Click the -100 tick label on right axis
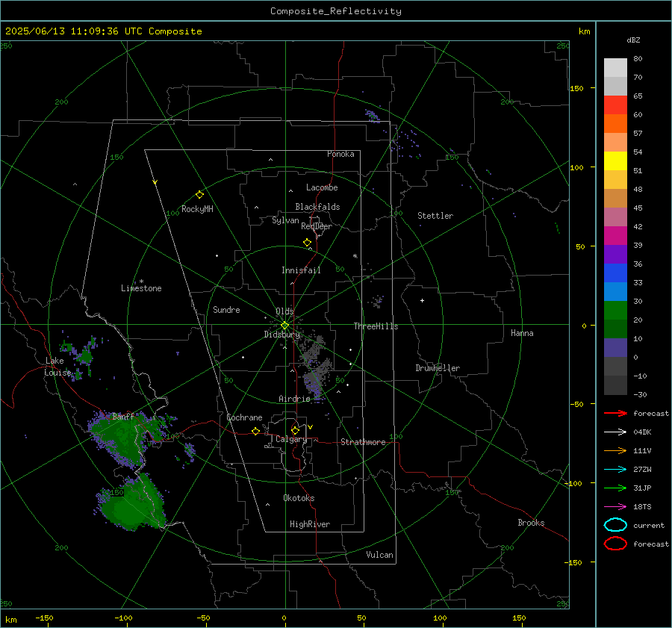This screenshot has height=628, width=672. click(573, 483)
